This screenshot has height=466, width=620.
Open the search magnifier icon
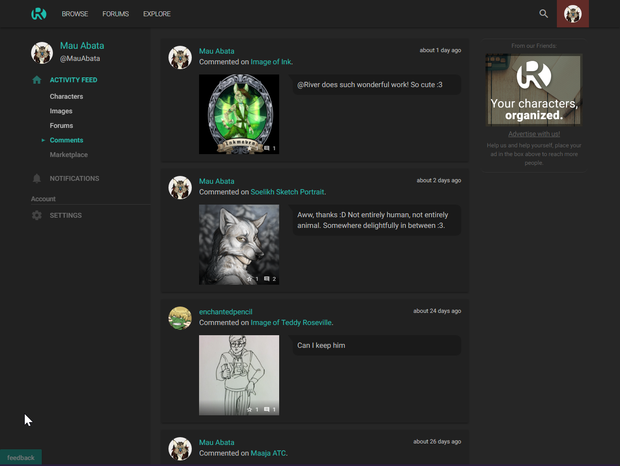[544, 14]
